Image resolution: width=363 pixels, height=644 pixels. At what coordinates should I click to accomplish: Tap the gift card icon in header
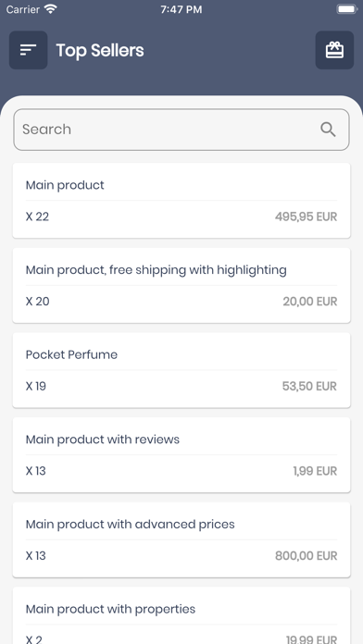334,50
